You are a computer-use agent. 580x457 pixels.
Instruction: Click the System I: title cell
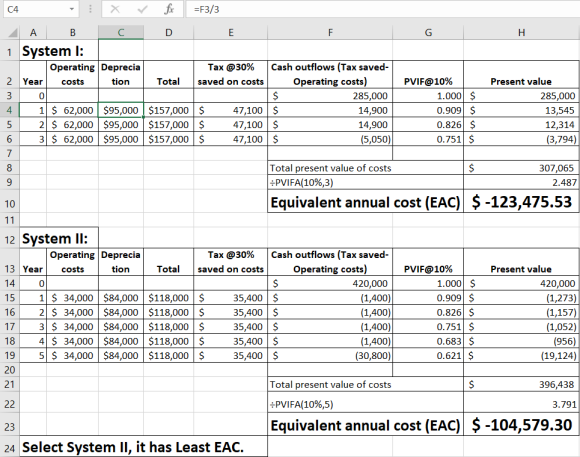point(59,51)
